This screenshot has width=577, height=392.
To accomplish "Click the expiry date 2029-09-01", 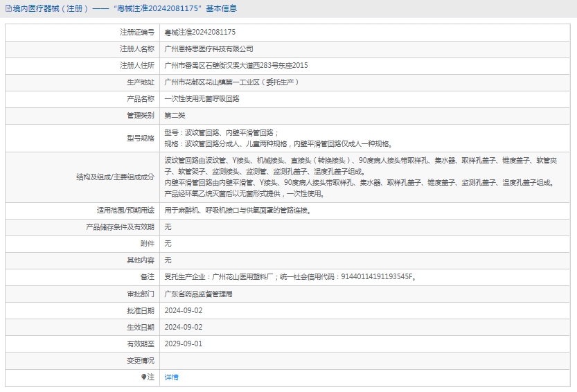I will [183, 344].
